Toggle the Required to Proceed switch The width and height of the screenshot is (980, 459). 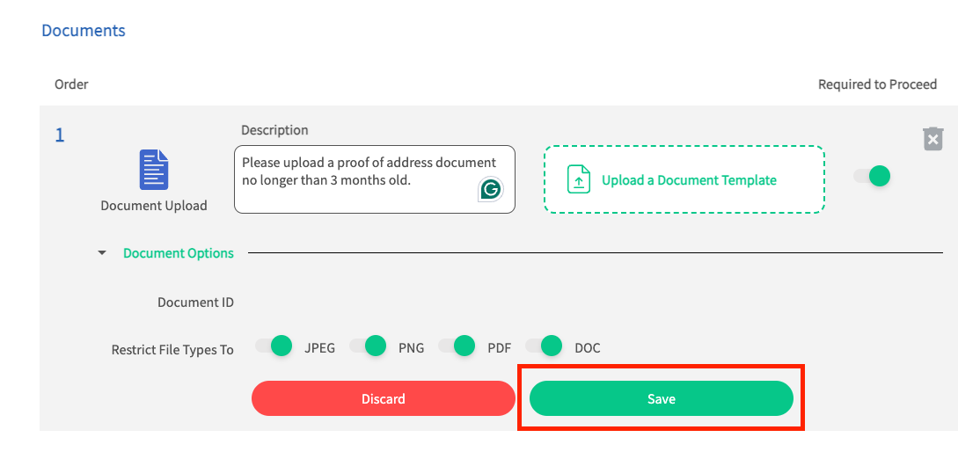(x=872, y=176)
